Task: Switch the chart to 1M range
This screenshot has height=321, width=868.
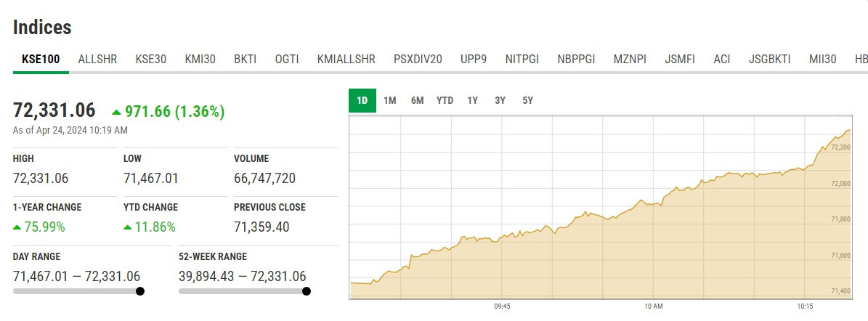Action: click(390, 101)
